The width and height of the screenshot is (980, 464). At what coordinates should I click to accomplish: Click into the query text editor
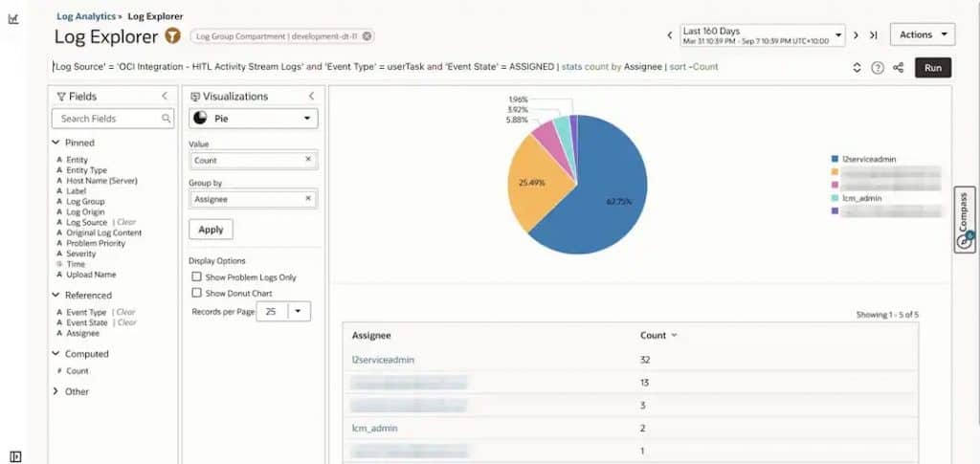click(386, 67)
